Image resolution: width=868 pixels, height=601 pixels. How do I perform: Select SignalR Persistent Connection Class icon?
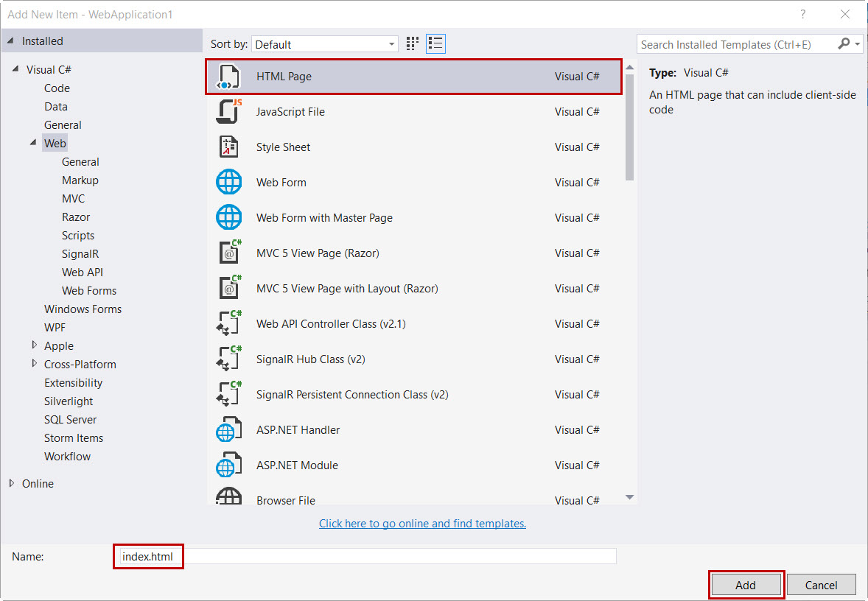pyautogui.click(x=228, y=395)
